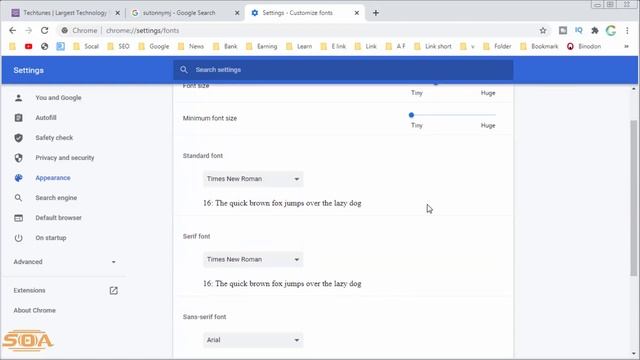This screenshot has height=360, width=640.
Task: Open the Extensions link in sidebar
Action: pos(29,291)
